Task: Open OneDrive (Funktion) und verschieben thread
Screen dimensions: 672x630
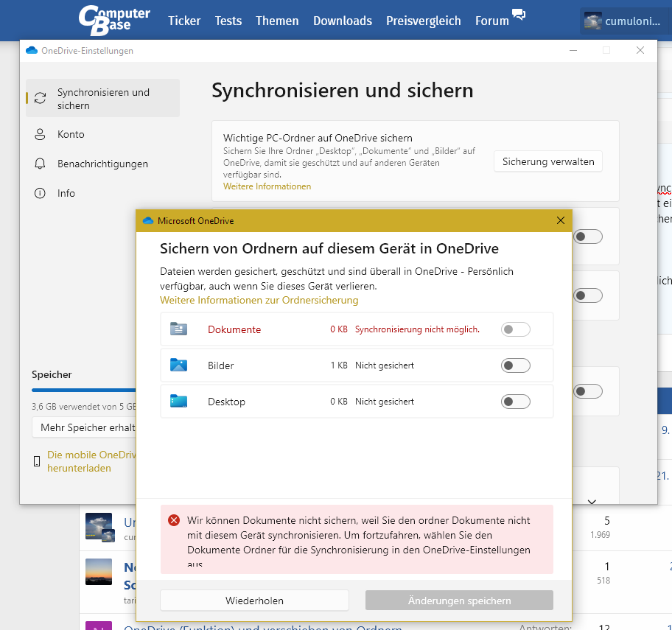Action: click(263, 626)
